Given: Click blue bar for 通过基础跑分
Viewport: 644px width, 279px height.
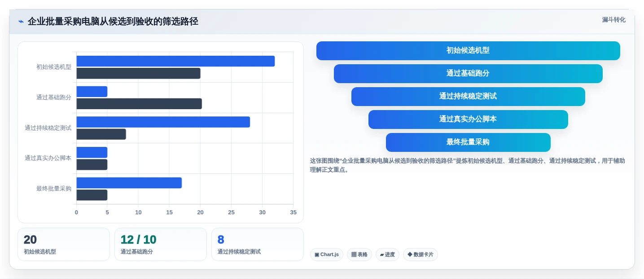Looking at the screenshot, I should 92,92.
